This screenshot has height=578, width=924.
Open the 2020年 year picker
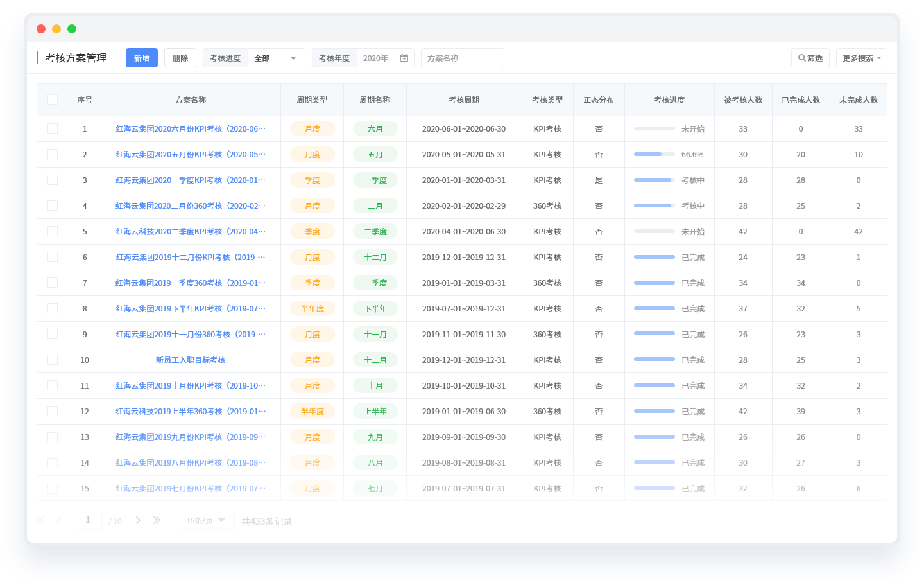click(385, 58)
